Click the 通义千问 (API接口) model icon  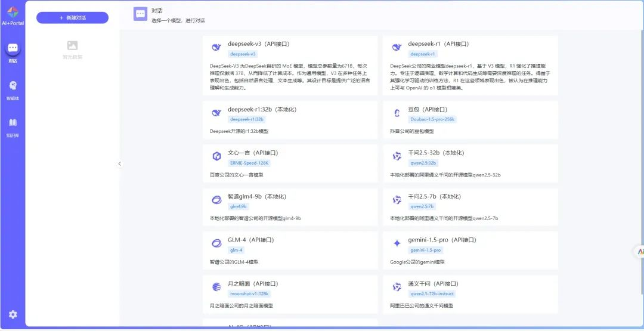tap(397, 287)
